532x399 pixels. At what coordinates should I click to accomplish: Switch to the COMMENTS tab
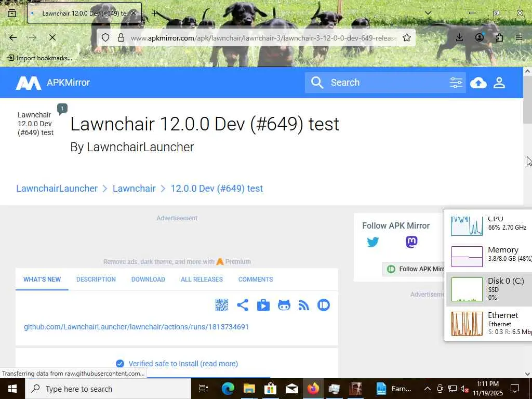(256, 279)
